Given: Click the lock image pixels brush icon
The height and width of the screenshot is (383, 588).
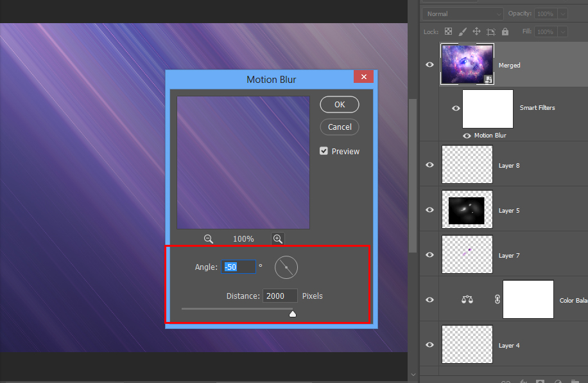Looking at the screenshot, I should pos(462,31).
